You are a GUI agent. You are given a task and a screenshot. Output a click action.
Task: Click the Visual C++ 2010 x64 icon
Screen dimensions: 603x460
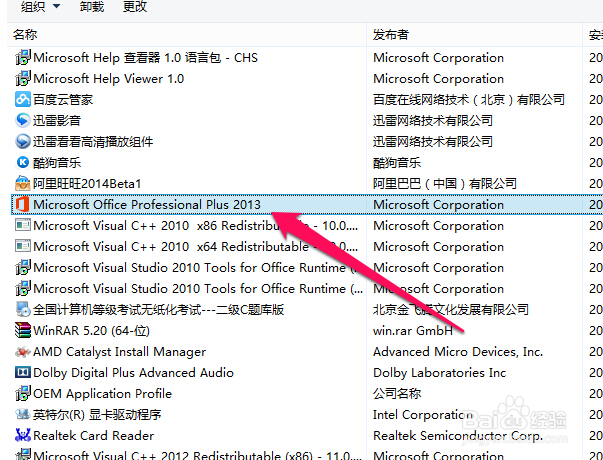tap(23, 247)
